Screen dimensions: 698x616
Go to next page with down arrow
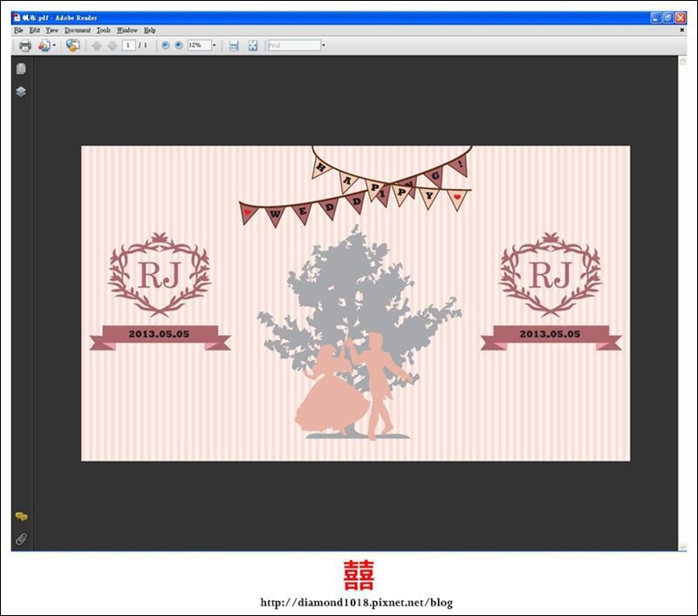point(113,45)
